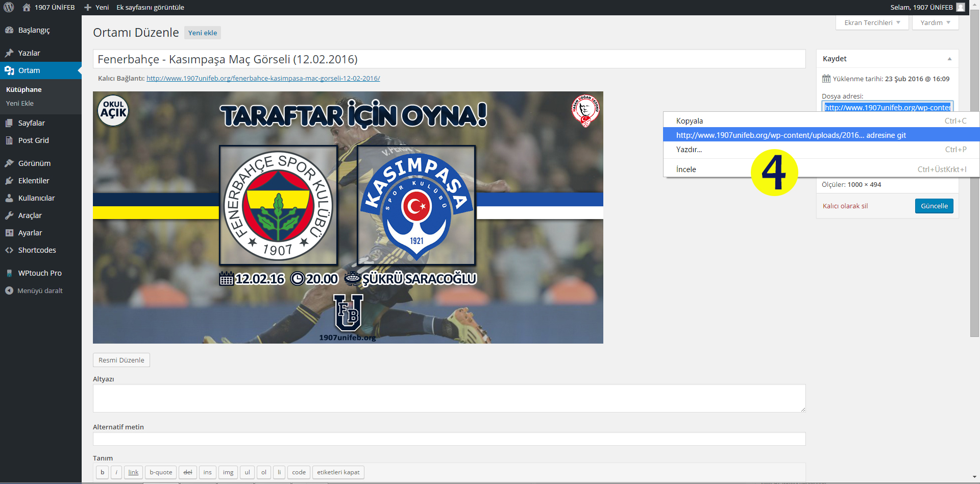The image size is (980, 484).
Task: Click the Yazılar pin icon
Action: point(9,53)
